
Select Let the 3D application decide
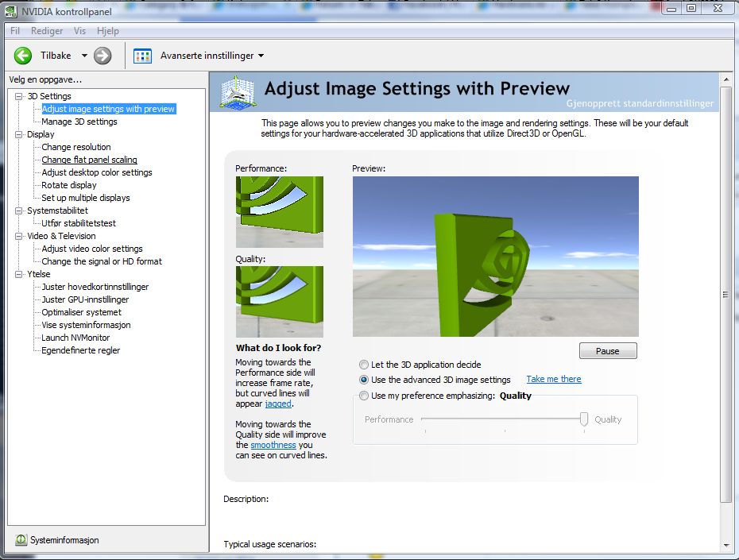tap(363, 365)
